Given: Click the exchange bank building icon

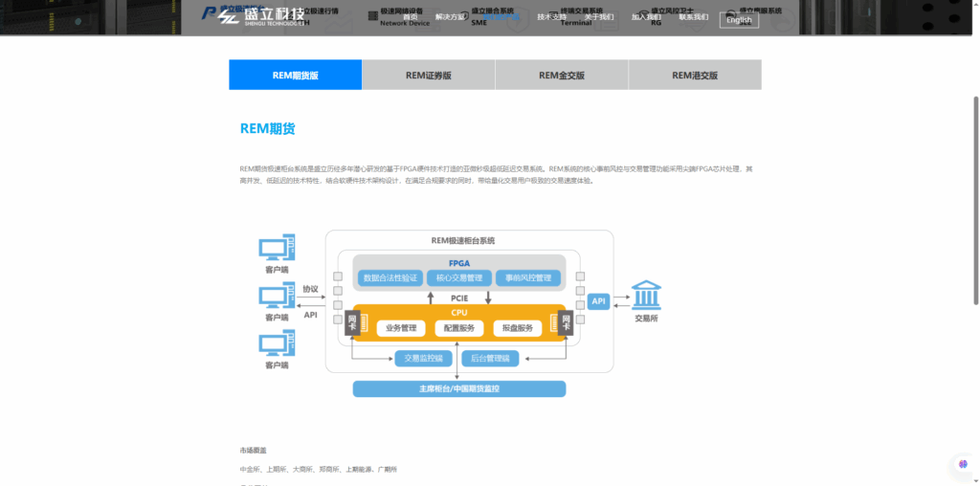Looking at the screenshot, I should coord(646,296).
